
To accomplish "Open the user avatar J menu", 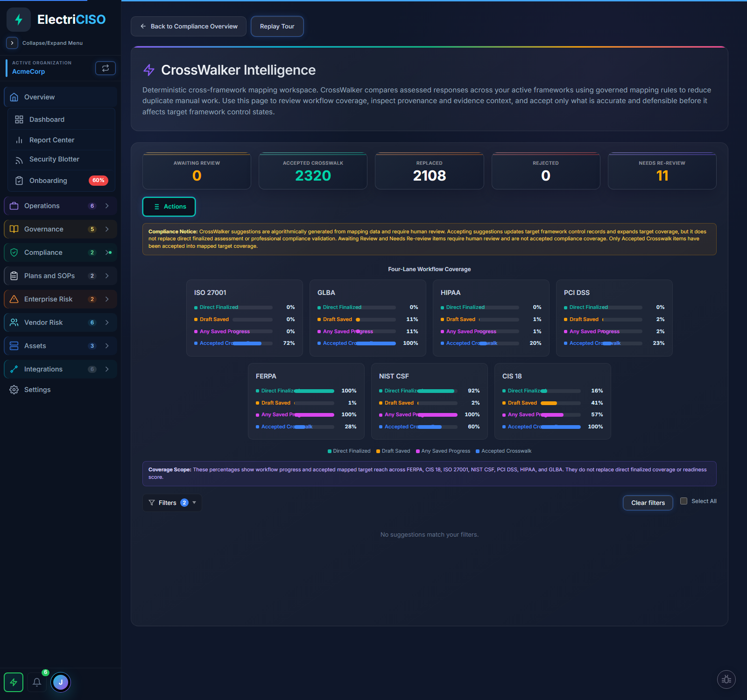I will pos(61,682).
